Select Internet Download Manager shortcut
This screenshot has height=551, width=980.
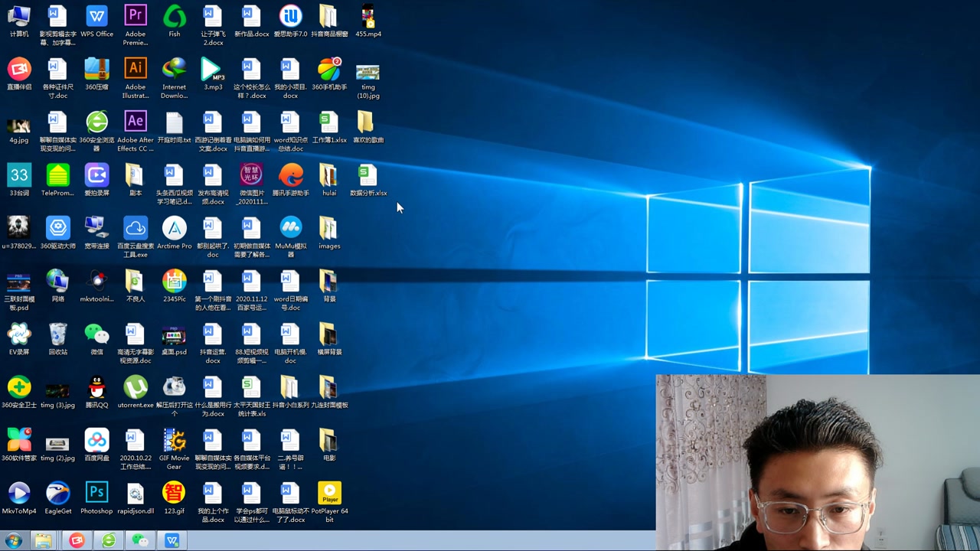point(175,78)
